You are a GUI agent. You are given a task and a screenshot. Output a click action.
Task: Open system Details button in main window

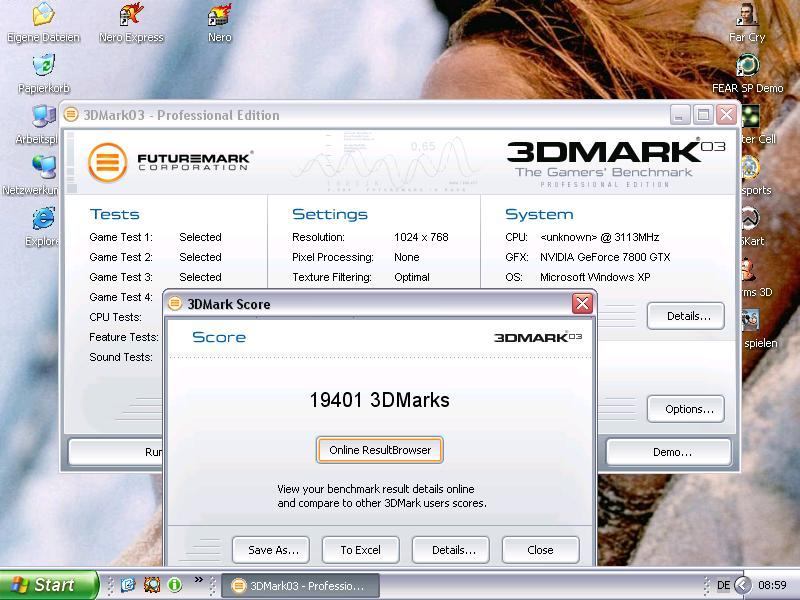686,316
